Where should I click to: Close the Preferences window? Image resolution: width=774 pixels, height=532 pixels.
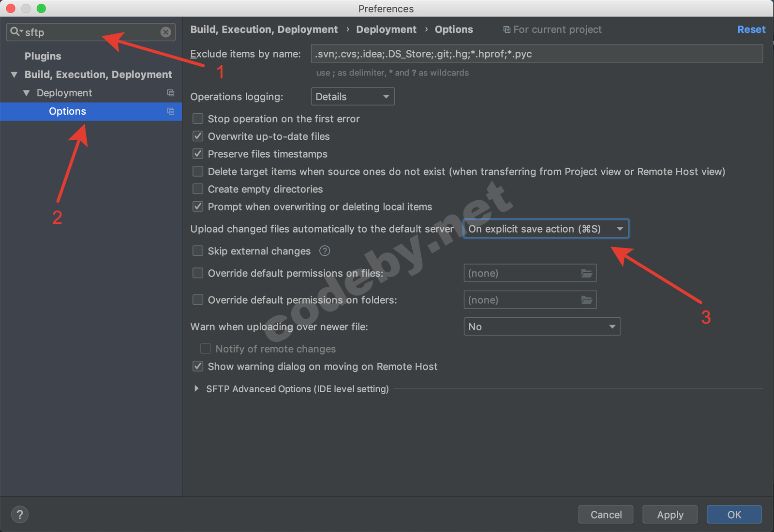[x=11, y=8]
